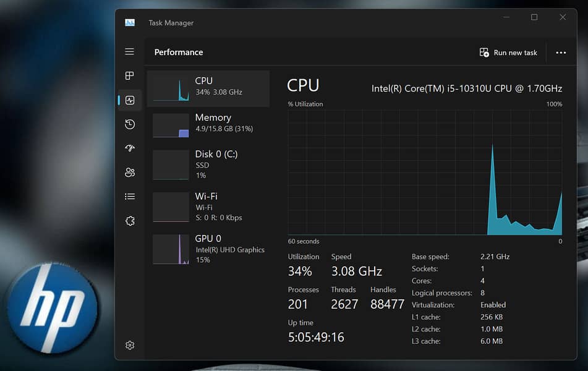Maximize the Task Manager window
Screen dimensions: 588x371
coord(534,17)
